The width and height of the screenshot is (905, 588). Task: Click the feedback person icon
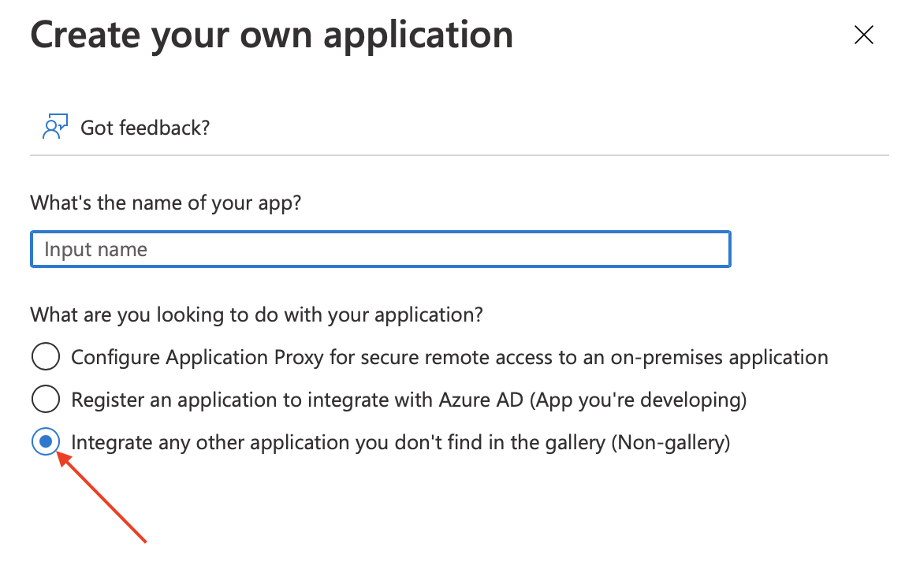click(55, 126)
